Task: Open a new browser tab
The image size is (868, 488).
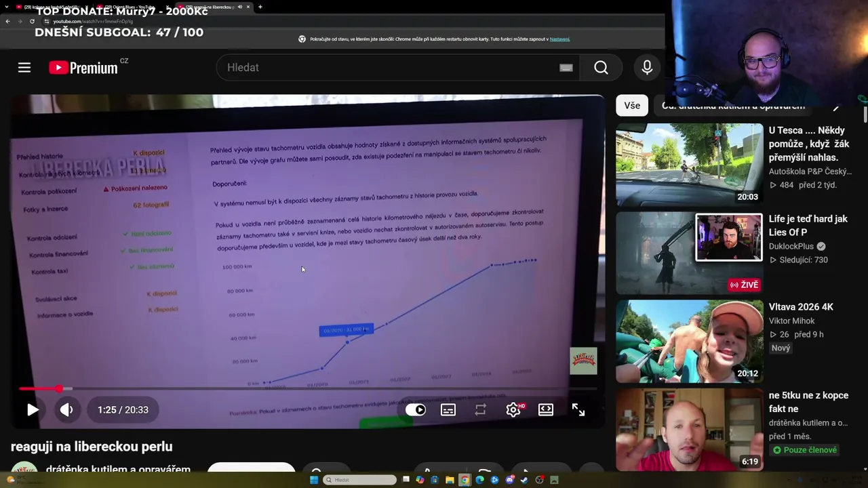Action: tap(260, 7)
